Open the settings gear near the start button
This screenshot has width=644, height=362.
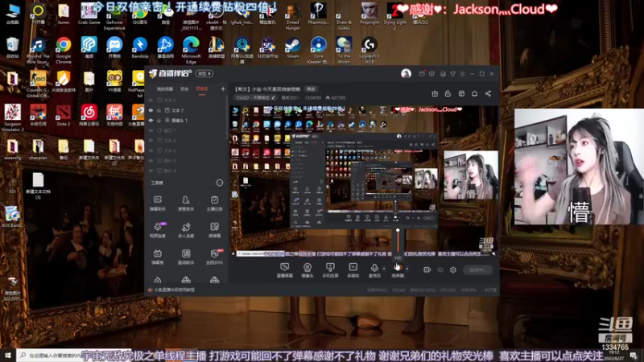(x=453, y=269)
